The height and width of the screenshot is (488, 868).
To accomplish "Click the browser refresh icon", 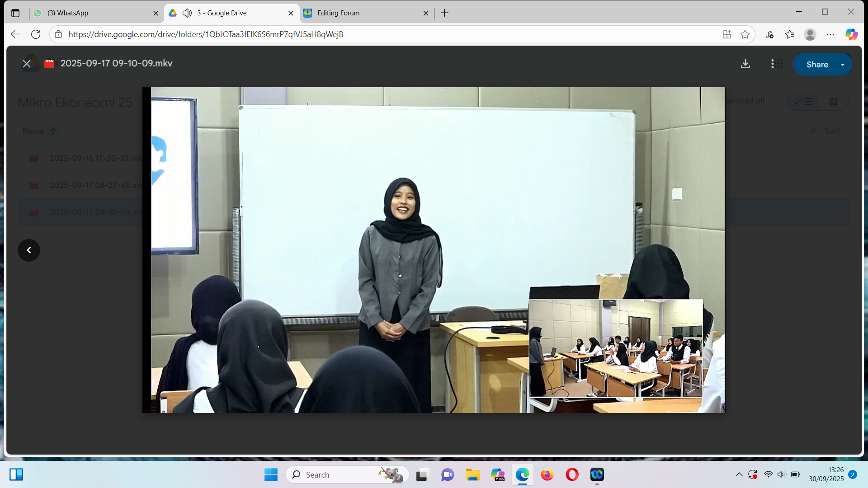I will 36,34.
